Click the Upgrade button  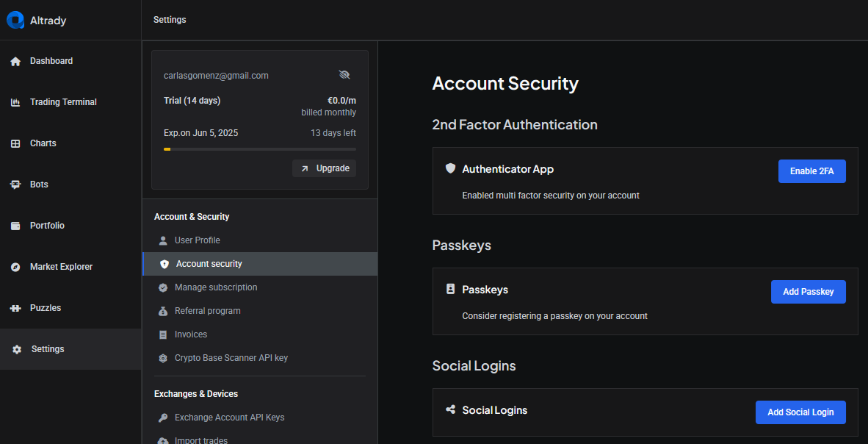[x=325, y=168]
